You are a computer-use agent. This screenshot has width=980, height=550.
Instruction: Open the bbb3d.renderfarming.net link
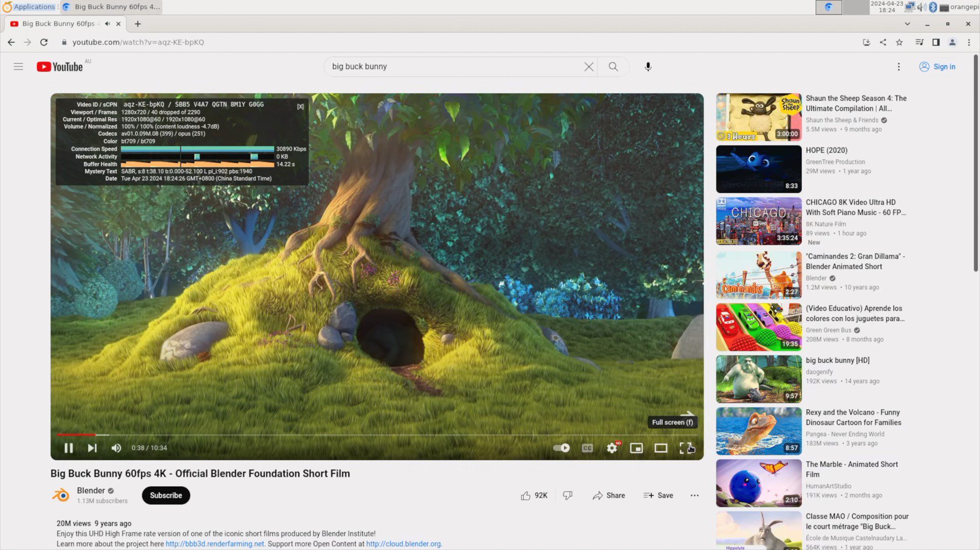click(x=215, y=544)
